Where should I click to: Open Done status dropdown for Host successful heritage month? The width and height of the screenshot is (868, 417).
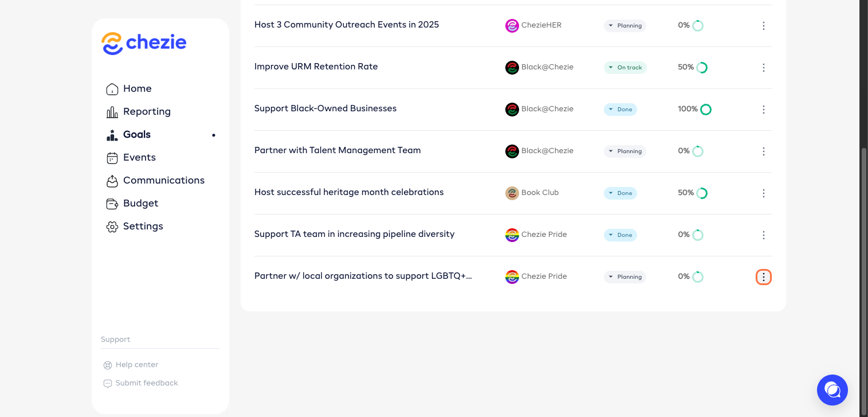click(x=620, y=193)
